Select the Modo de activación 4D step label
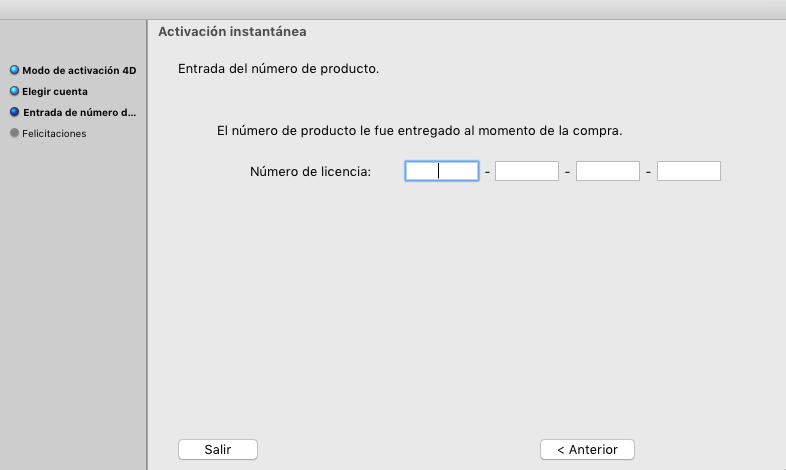 point(79,70)
